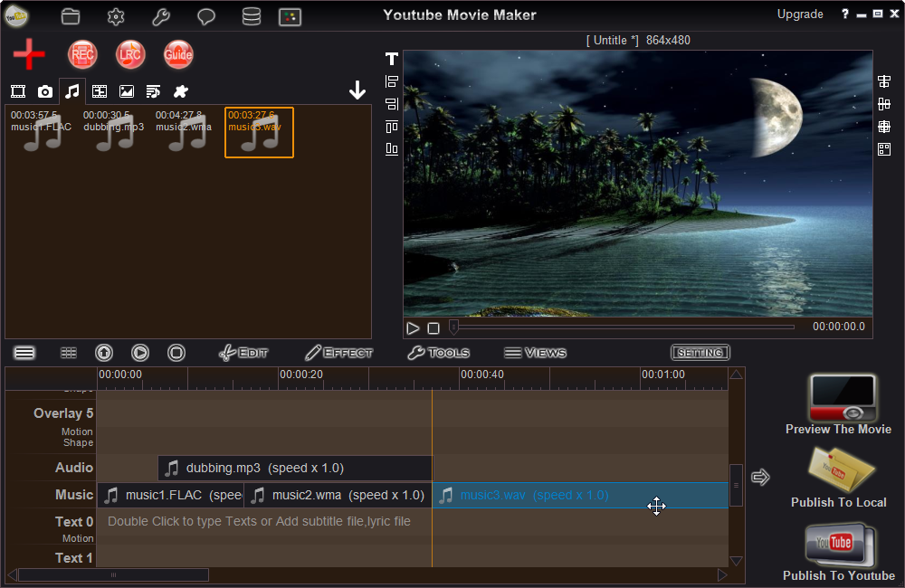905x588 pixels.
Task: Click align right icon beside preview
Action: pyautogui.click(x=392, y=104)
